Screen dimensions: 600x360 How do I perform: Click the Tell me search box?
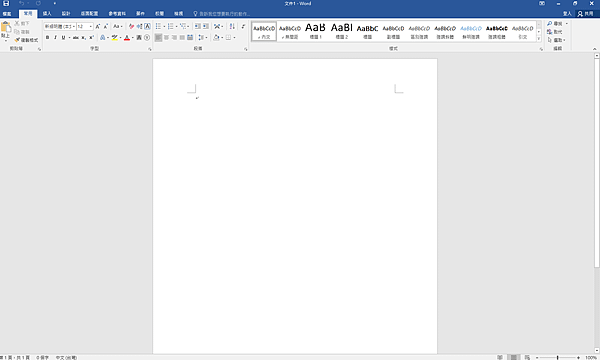222,14
